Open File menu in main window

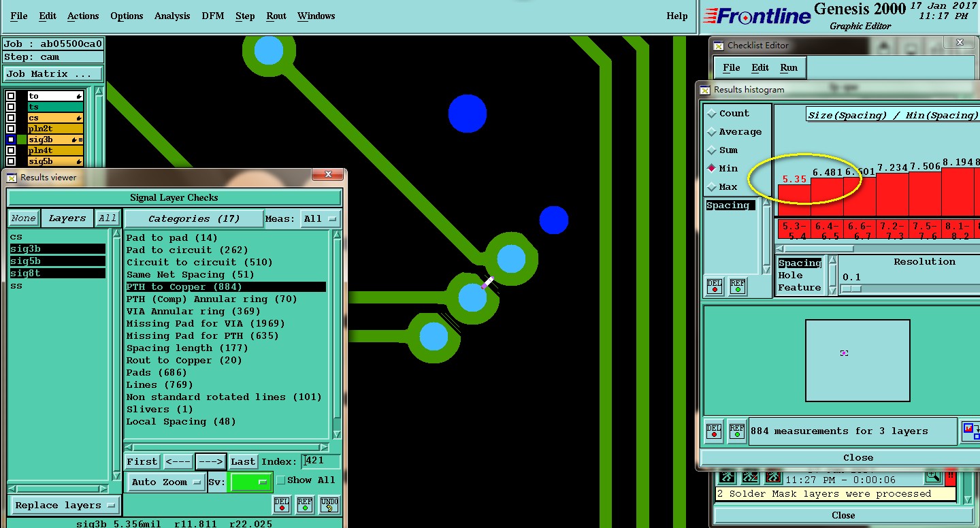[x=19, y=16]
